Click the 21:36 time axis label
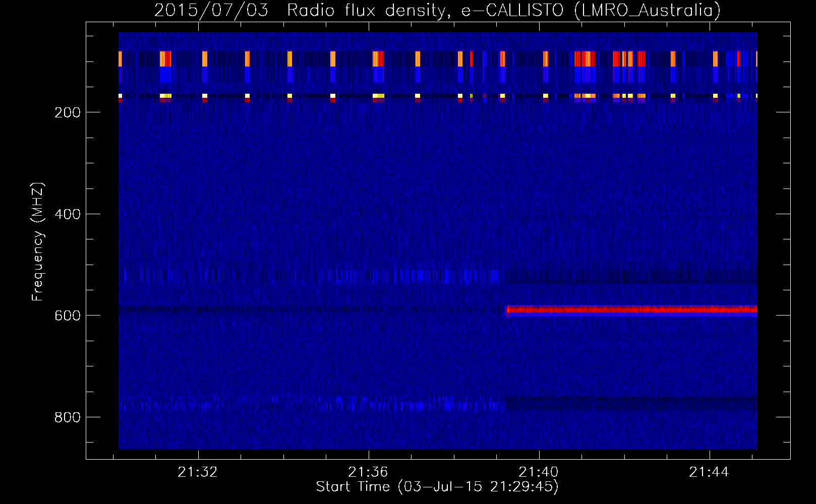The width and height of the screenshot is (816, 504). [368, 472]
